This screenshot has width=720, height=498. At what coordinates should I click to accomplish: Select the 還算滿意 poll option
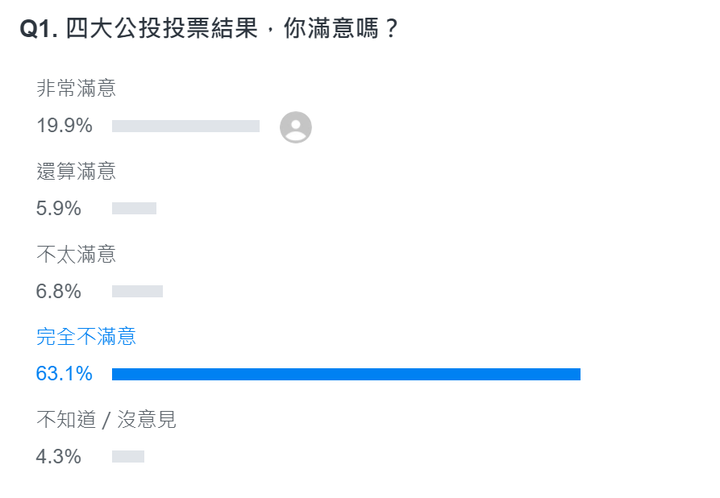pyautogui.click(x=76, y=171)
